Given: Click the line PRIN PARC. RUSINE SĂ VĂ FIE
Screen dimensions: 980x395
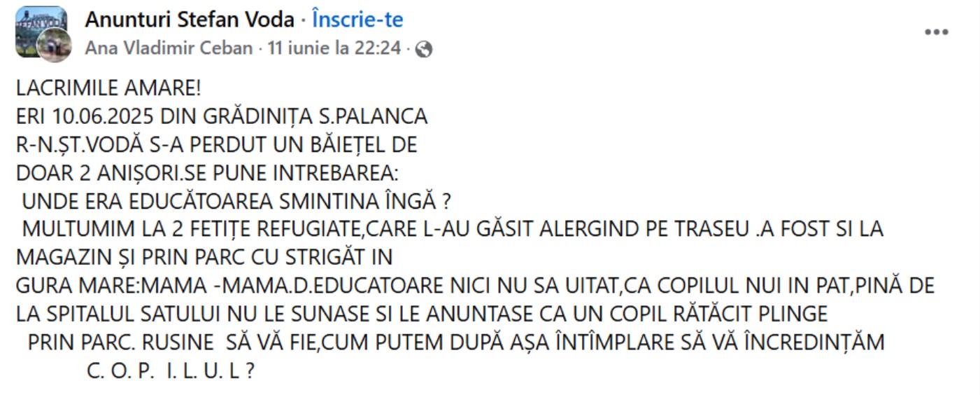Looking at the screenshot, I should click(x=456, y=342).
